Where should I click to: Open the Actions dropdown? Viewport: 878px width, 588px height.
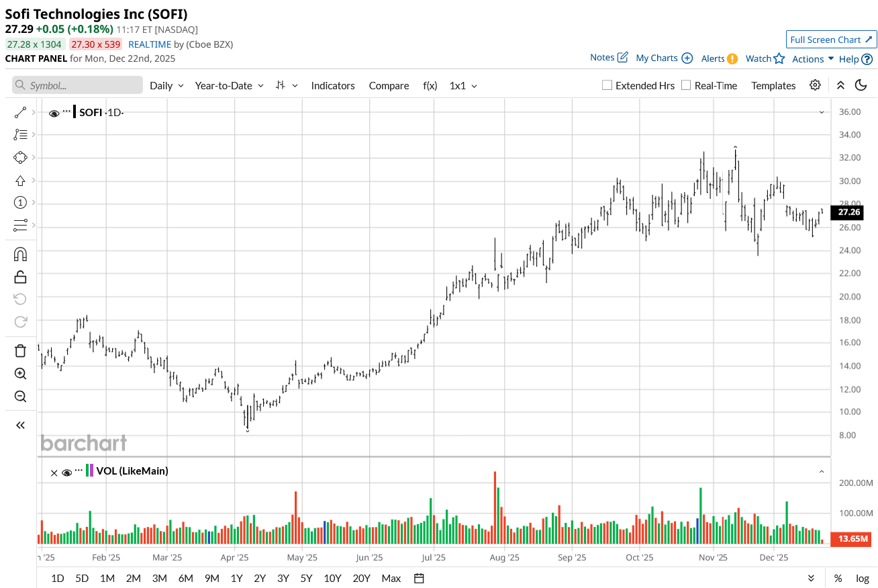[x=813, y=58]
